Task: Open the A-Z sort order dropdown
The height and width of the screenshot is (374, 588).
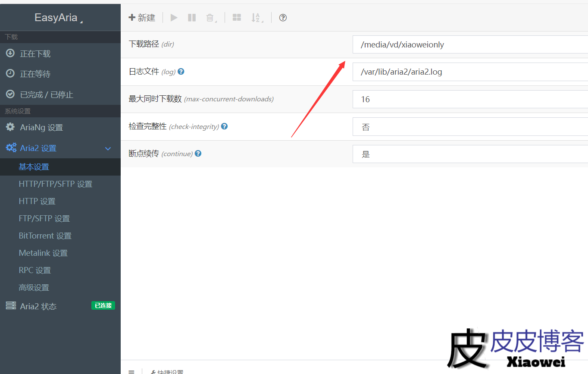Action: pos(256,18)
